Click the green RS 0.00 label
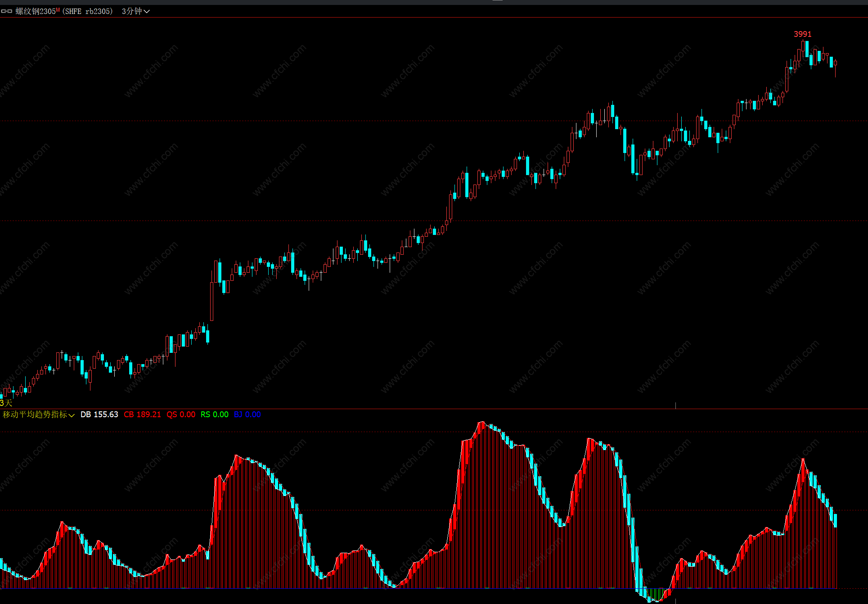 coord(214,415)
